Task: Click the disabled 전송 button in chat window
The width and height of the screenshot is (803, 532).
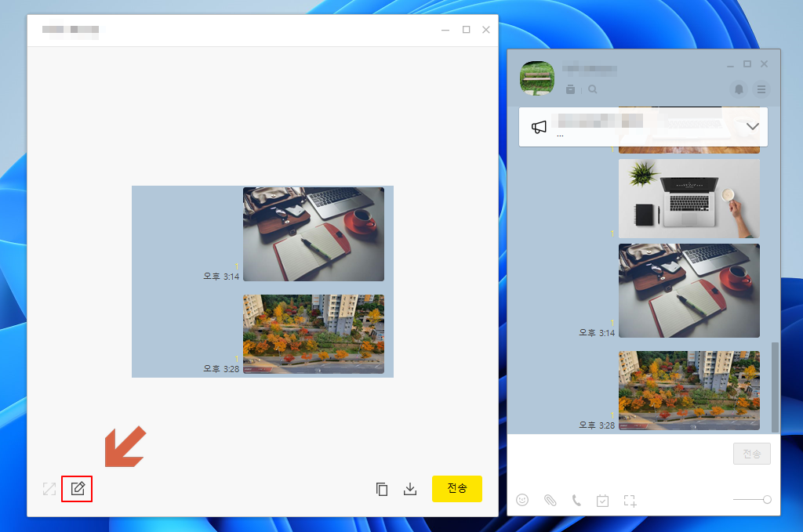Action: click(x=752, y=454)
